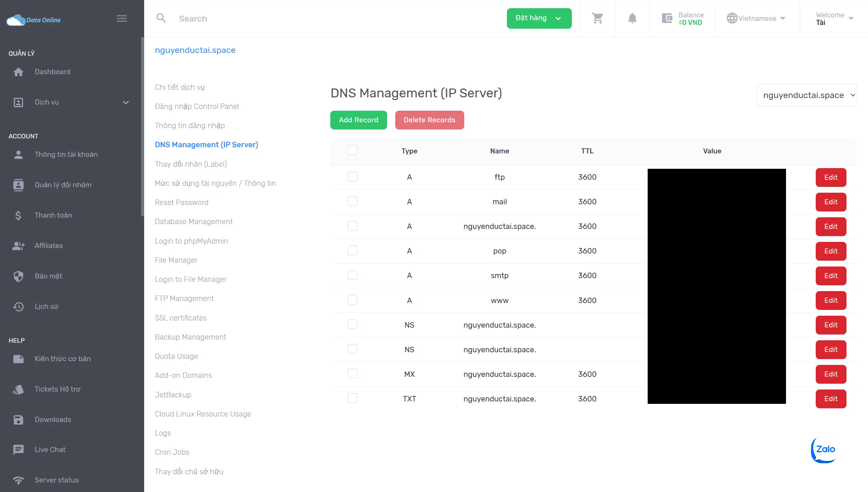This screenshot has width=868, height=492.
Task: Click the search magnifier icon
Action: pos(161,18)
